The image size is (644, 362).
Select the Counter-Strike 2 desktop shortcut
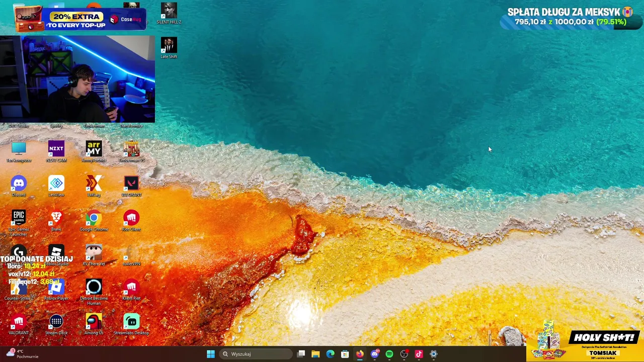coord(19,290)
